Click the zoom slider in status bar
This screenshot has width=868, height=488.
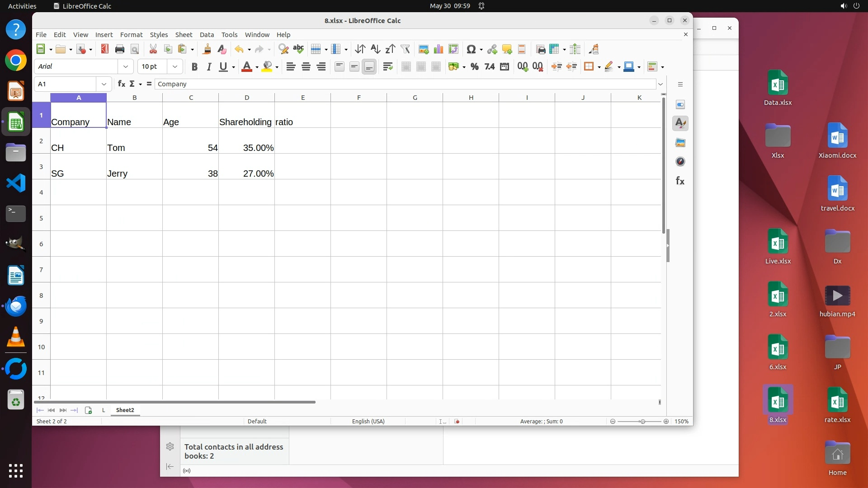pyautogui.click(x=642, y=422)
